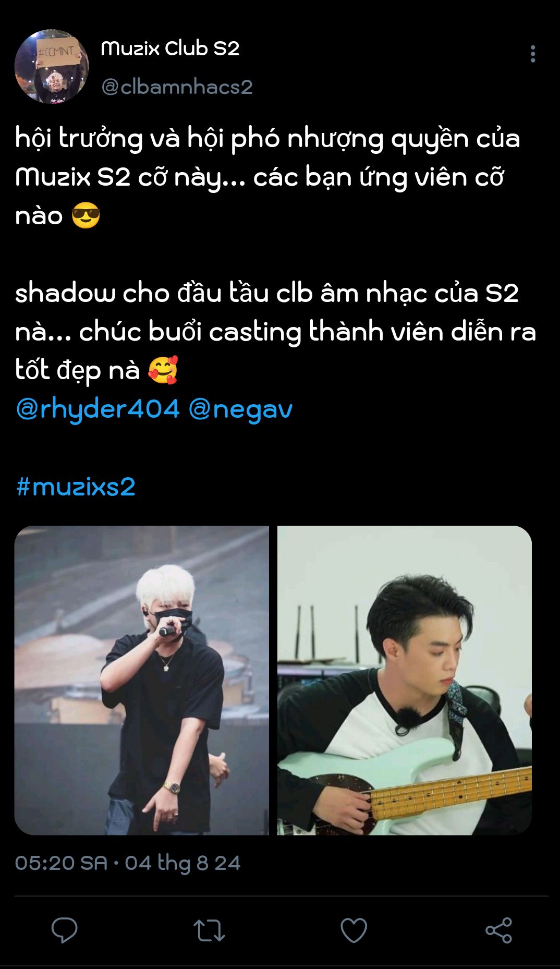Follow the #muzixs2 hashtag link
The width and height of the screenshot is (560, 969).
click(76, 486)
